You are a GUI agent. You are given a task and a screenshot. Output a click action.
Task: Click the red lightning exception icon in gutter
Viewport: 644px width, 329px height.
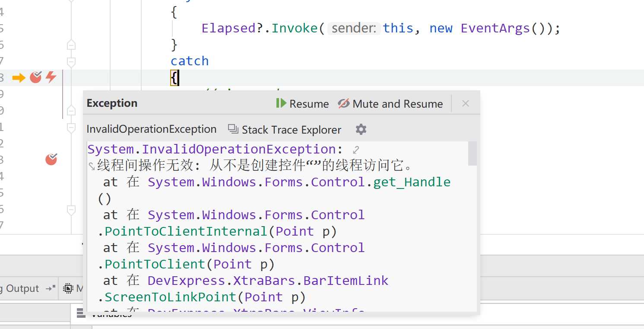pyautogui.click(x=51, y=77)
